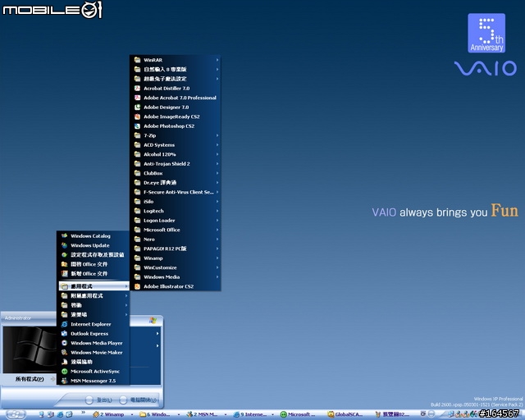525x420 pixels.
Task: Select the Windows Media folder entry
Action: tap(175, 277)
